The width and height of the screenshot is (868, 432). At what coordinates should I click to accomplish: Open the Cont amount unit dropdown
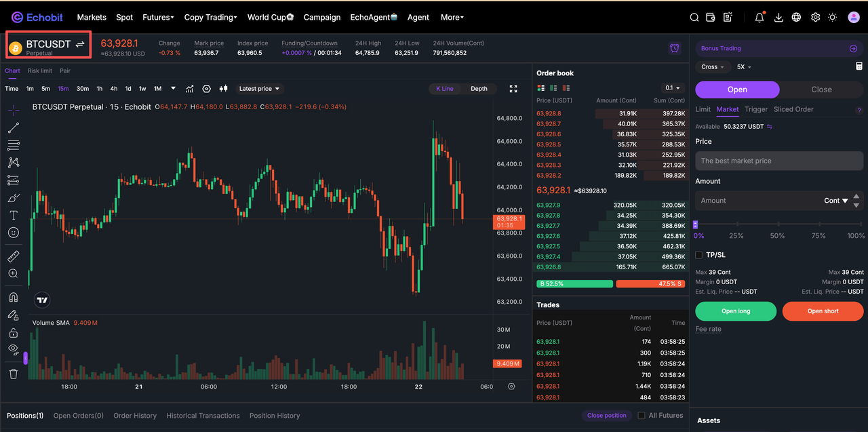[836, 201]
